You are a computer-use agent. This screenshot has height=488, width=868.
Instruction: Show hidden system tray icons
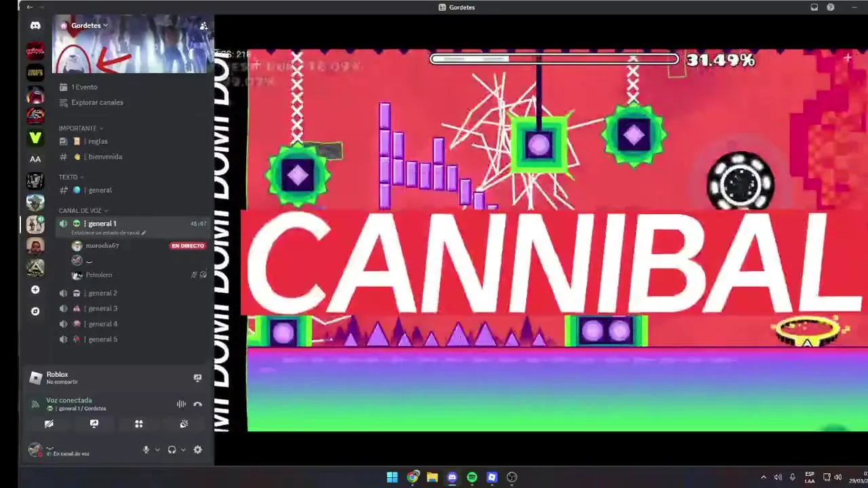764,477
